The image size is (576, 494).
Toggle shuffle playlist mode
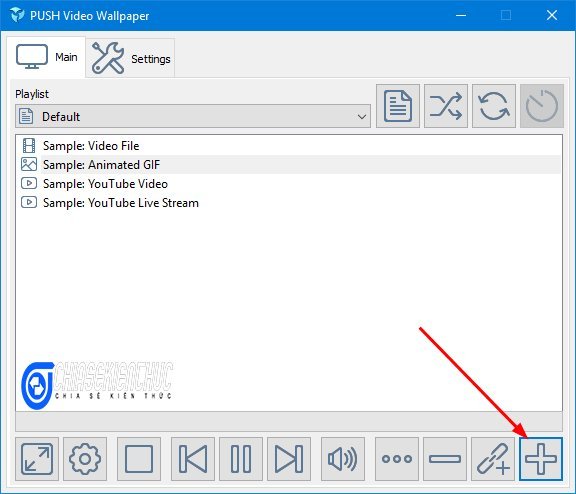click(x=446, y=106)
